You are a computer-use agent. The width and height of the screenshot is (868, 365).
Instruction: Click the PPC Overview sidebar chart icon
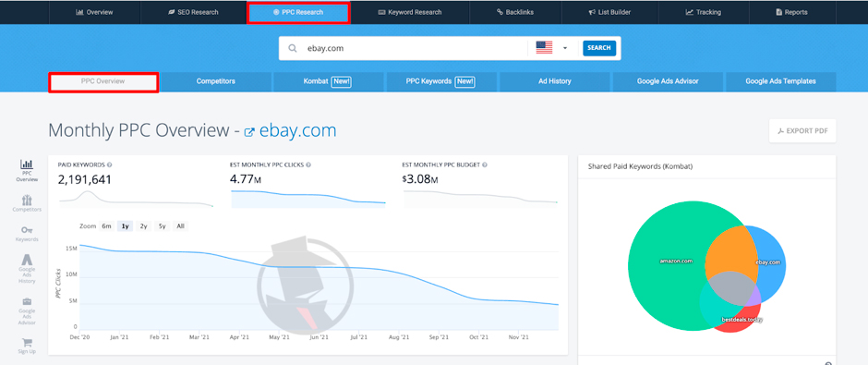tap(27, 164)
